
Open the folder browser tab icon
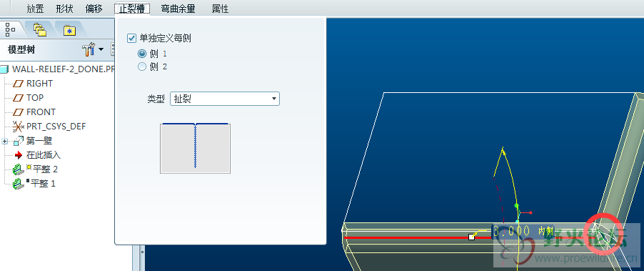pyautogui.click(x=39, y=29)
